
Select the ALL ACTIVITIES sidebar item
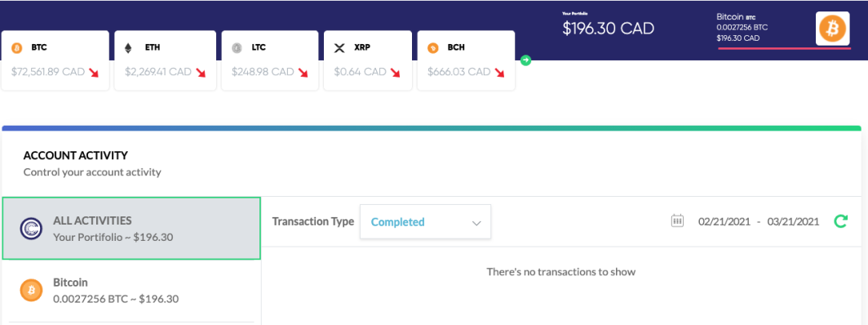tap(131, 229)
